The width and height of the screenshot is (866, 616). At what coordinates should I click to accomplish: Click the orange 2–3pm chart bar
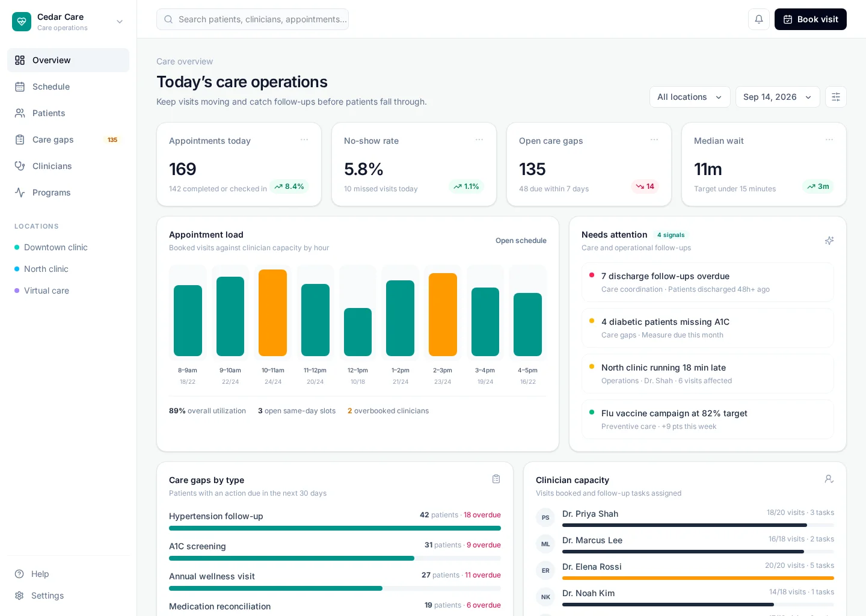[443, 315]
